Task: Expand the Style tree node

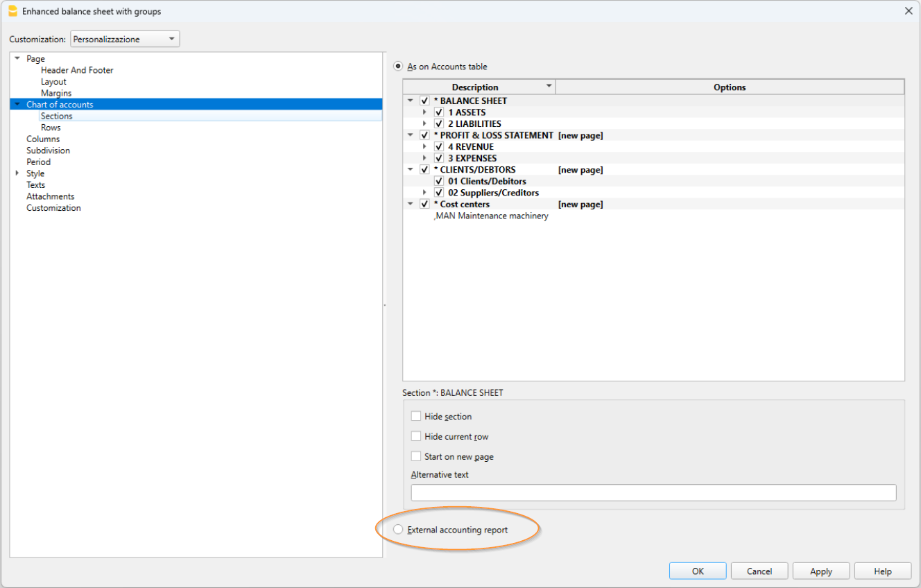Action: (x=17, y=173)
